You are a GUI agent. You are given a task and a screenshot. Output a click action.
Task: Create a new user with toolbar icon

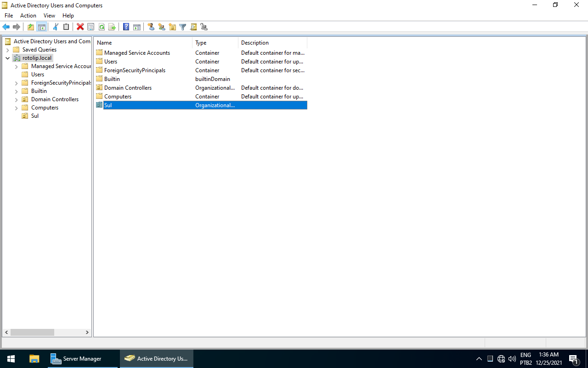[151, 27]
